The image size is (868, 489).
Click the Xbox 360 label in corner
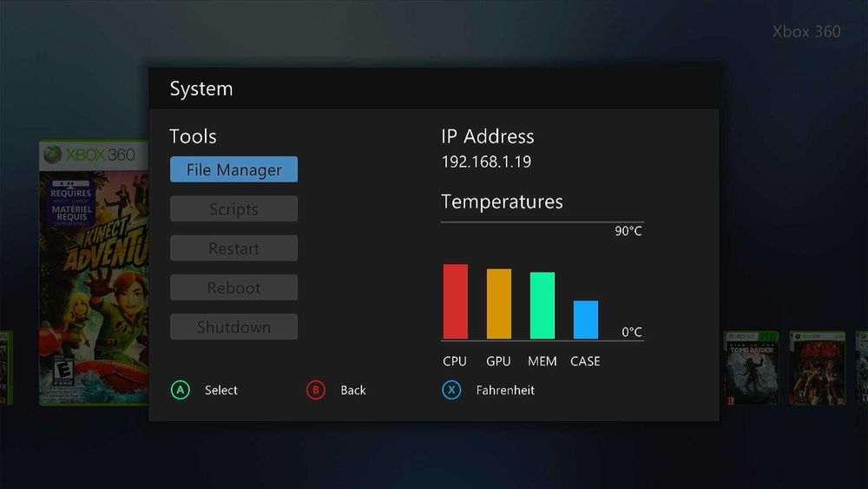coord(806,31)
